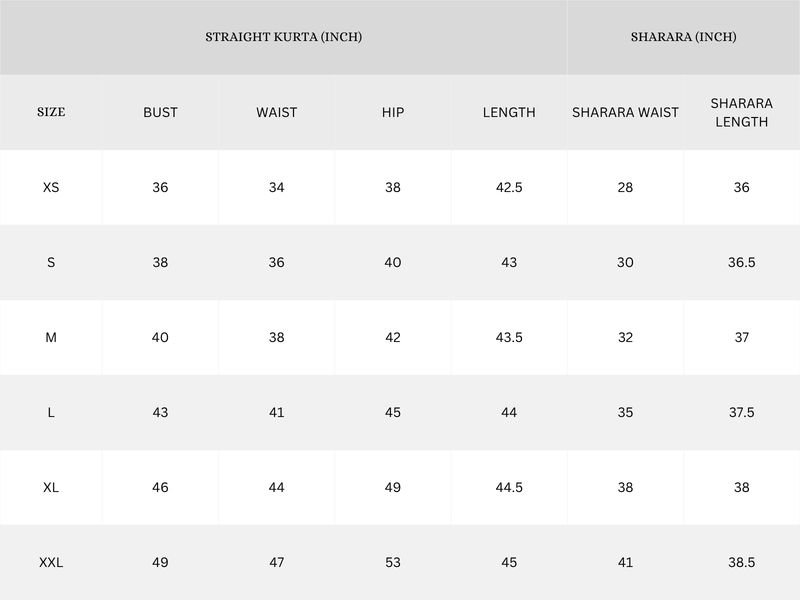Viewport: 800px width, 600px height.
Task: Click the M kurta length value 43.5
Action: pos(509,337)
